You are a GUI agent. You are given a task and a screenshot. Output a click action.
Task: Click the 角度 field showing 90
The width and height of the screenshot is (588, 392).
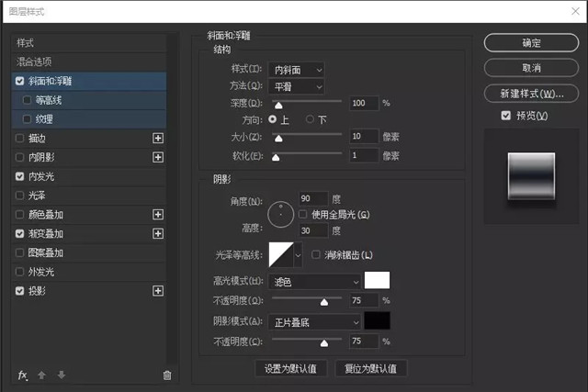pos(313,198)
